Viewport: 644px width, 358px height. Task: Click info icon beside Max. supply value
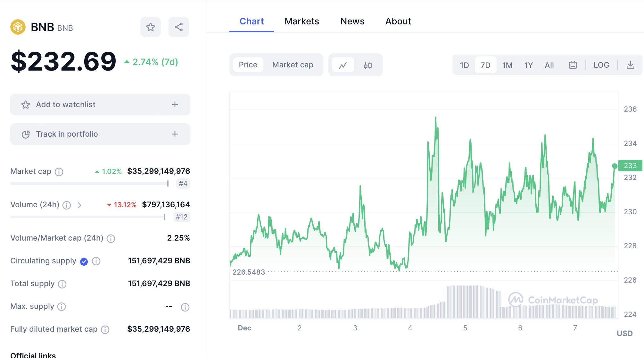point(185,307)
